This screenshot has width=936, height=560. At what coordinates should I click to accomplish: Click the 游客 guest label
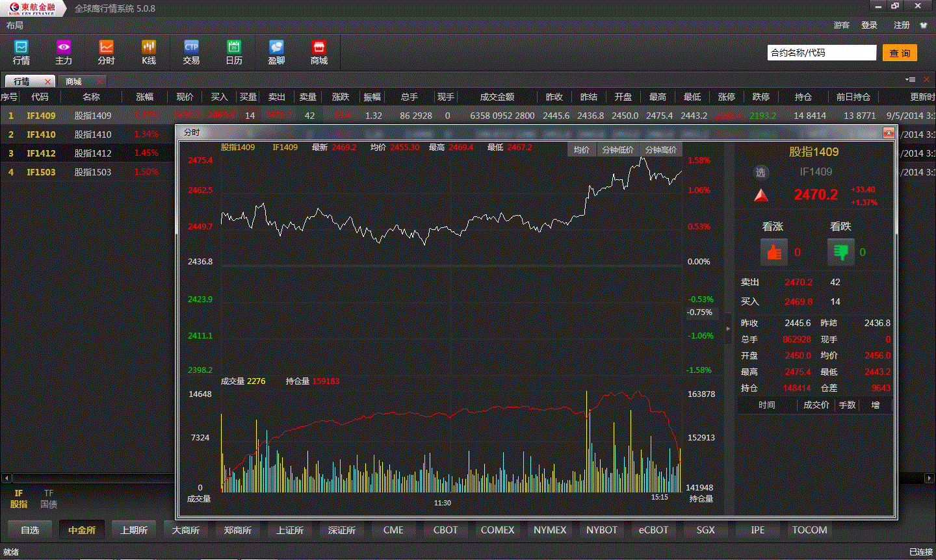[x=842, y=25]
